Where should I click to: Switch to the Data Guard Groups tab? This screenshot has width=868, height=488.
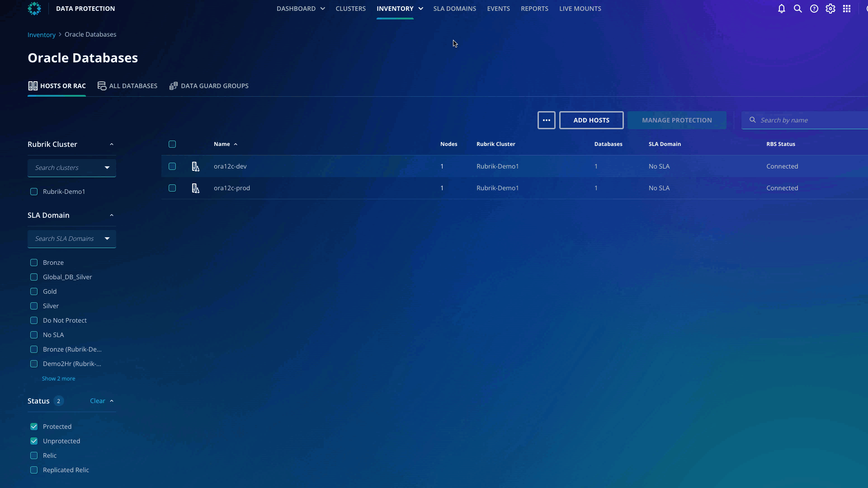[x=209, y=86]
